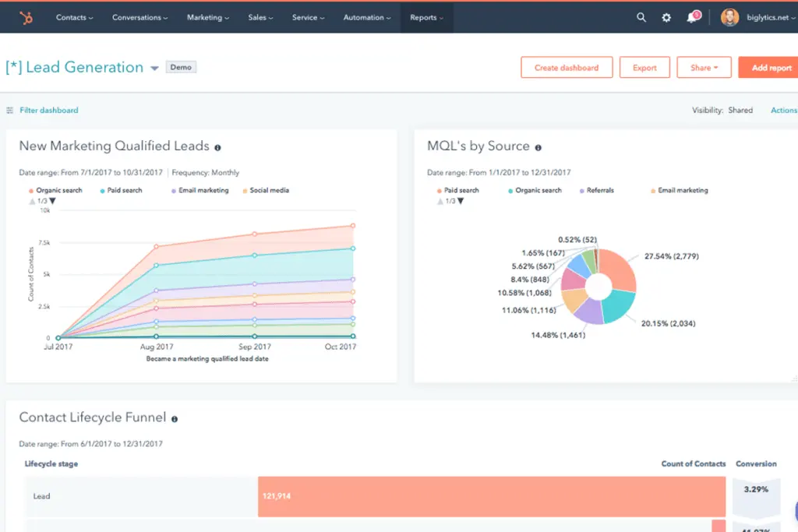Toggle Social media series in line chart legend
Viewport: 798px width, 532px height.
[x=266, y=190]
